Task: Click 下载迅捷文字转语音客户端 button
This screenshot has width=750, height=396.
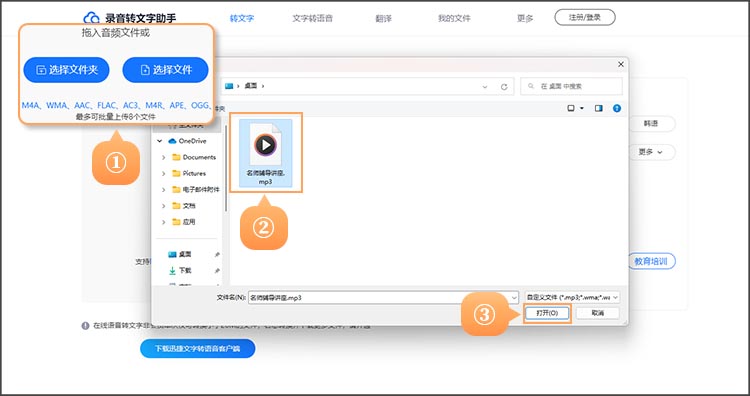Action: coord(198,349)
